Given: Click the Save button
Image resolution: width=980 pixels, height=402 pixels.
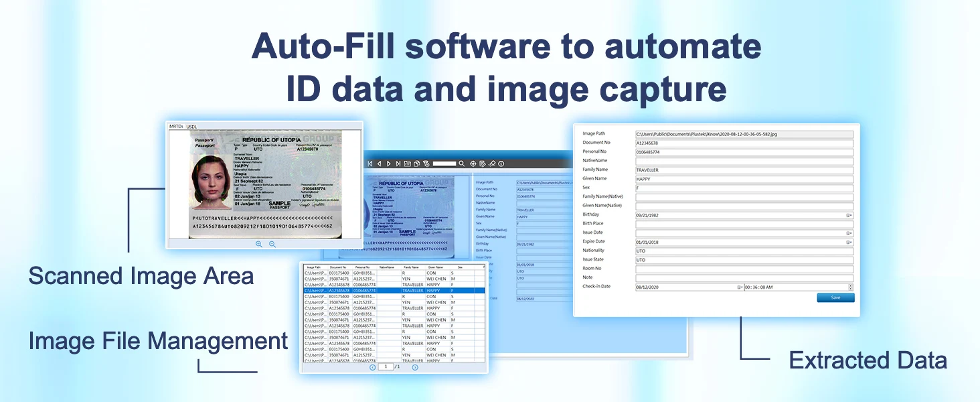Looking at the screenshot, I should (835, 297).
